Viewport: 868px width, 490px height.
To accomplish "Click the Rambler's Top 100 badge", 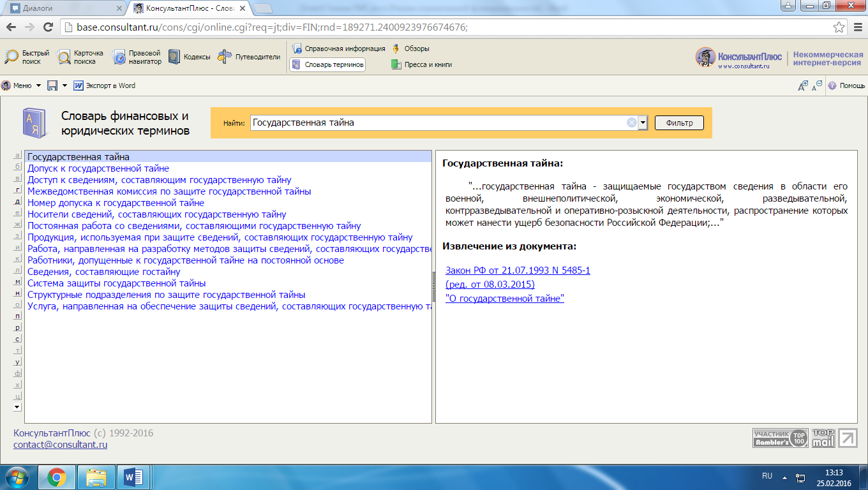I will 781,438.
